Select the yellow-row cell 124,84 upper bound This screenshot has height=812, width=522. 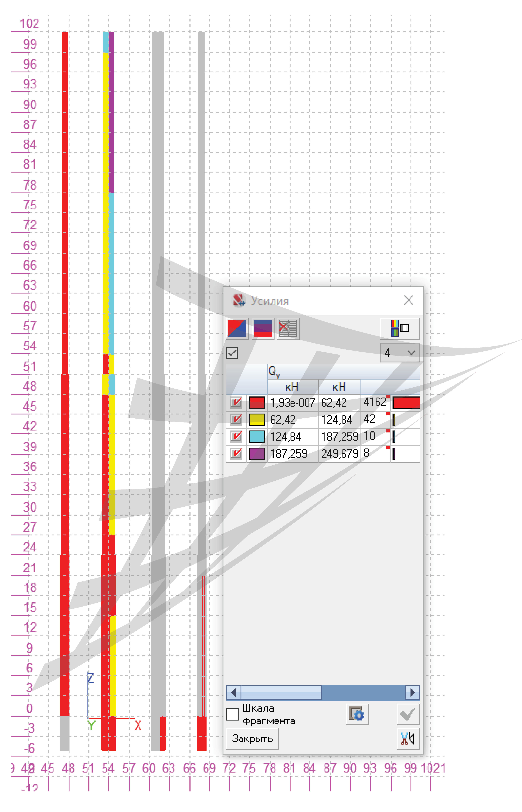point(340,420)
